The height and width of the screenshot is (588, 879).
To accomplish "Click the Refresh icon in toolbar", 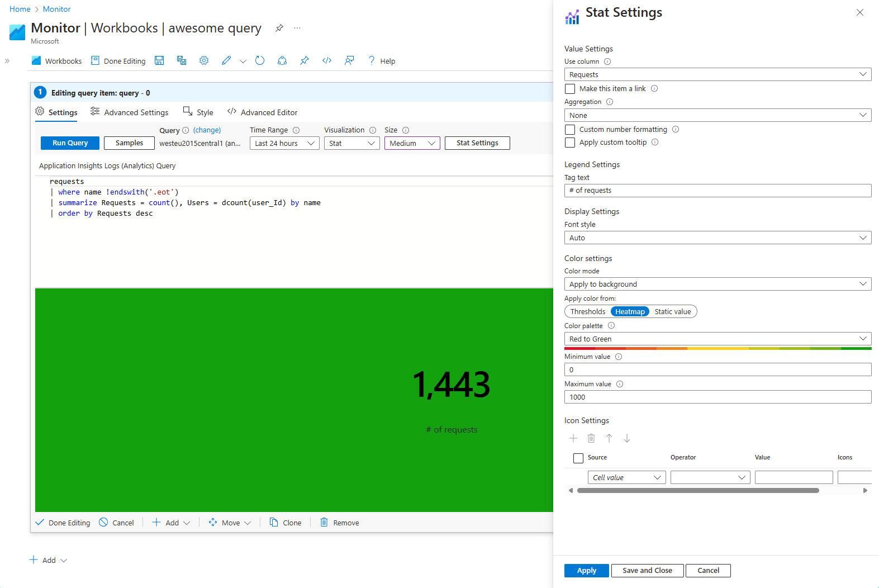I will [260, 60].
